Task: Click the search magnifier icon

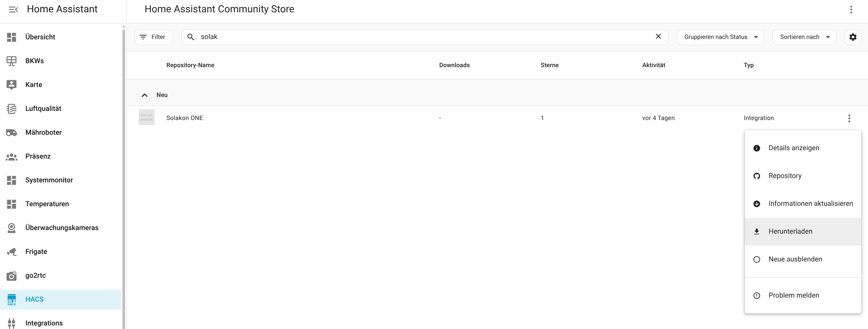Action: point(191,37)
